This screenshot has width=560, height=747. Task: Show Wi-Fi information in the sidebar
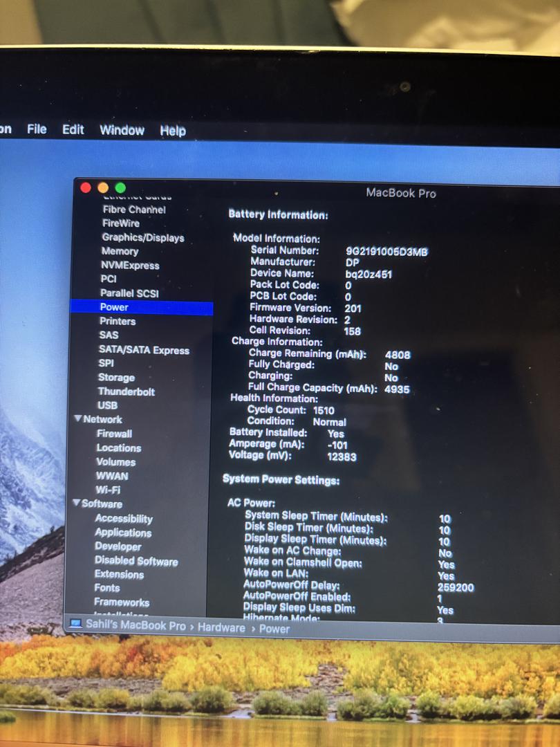coord(108,489)
